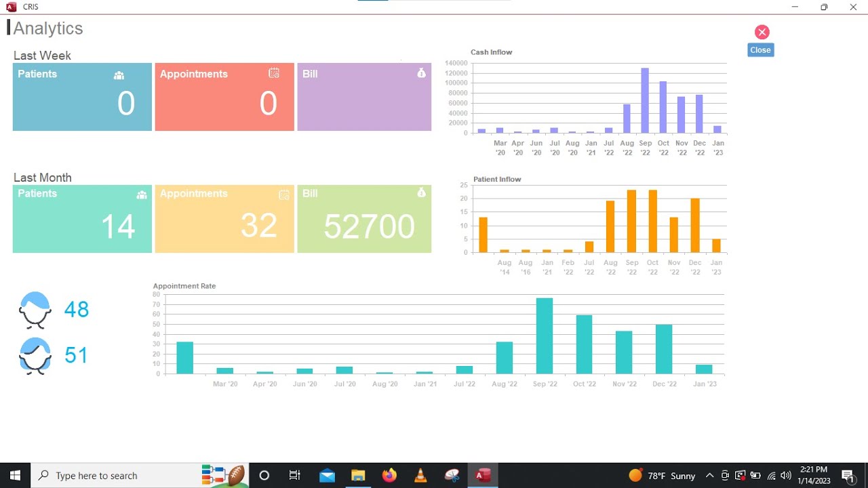Open Mail app from taskbar
The image size is (868, 488).
tap(327, 475)
